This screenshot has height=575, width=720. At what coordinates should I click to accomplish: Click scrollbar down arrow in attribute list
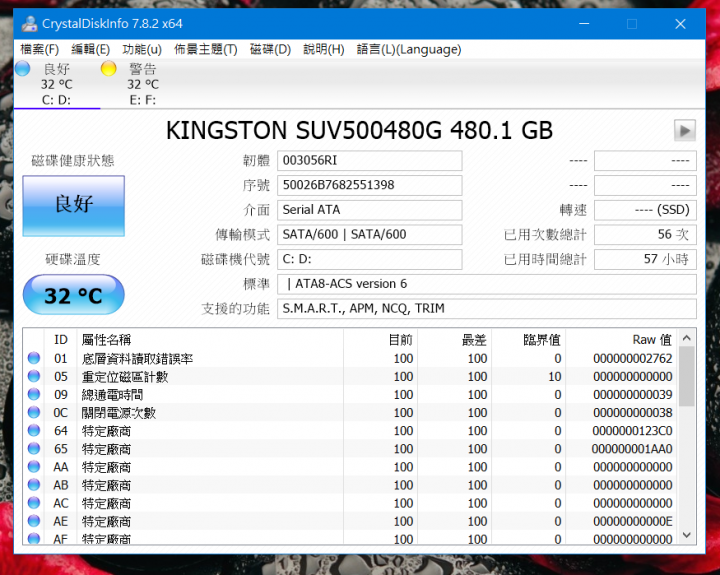point(686,535)
